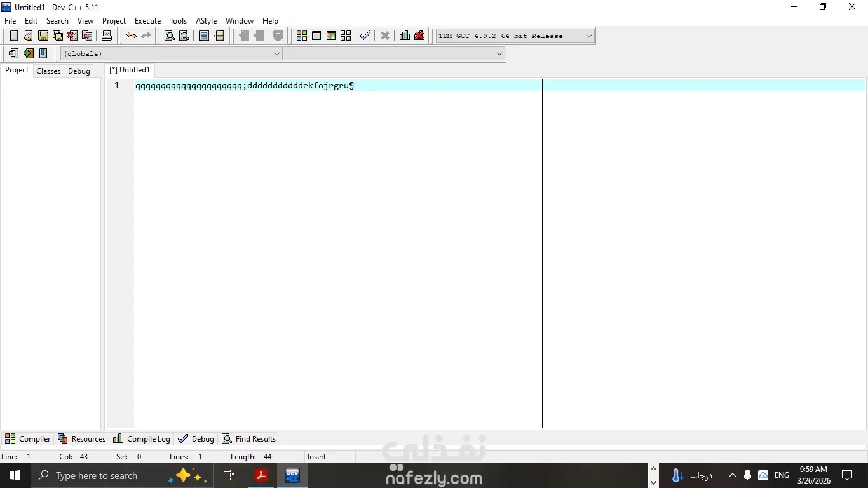Create a new source file
868x488 pixels.
(x=13, y=36)
